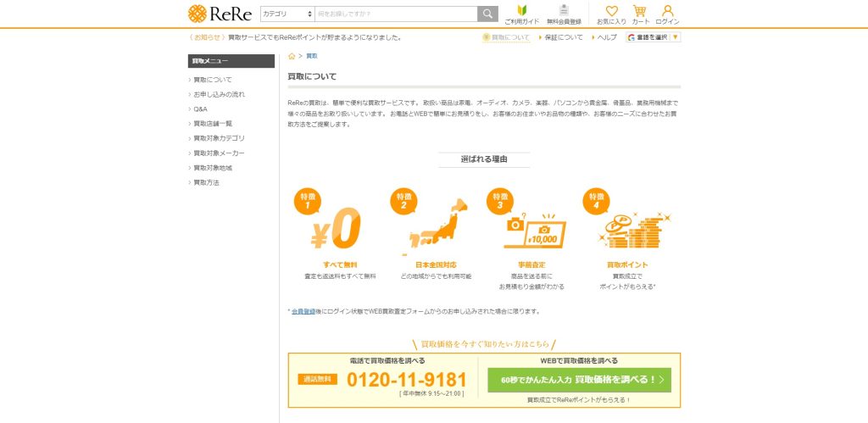
Task: Click the green 買取価格を調べる button
Action: [x=579, y=380]
